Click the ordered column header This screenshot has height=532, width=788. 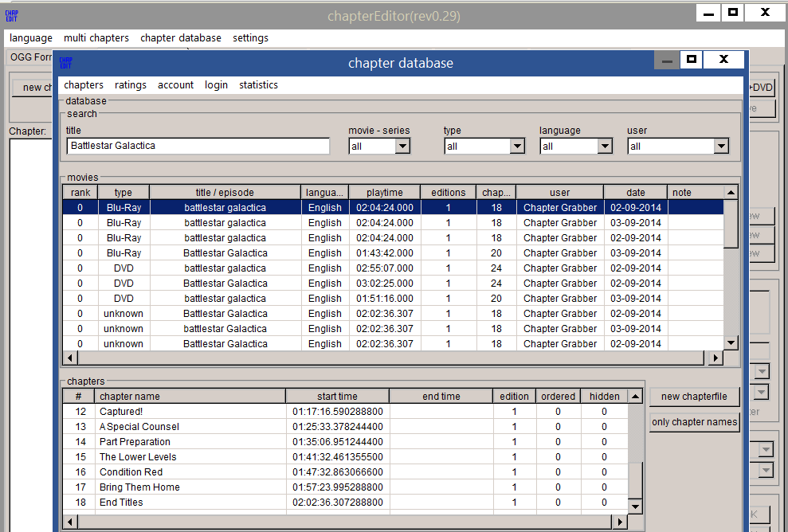[558, 397]
